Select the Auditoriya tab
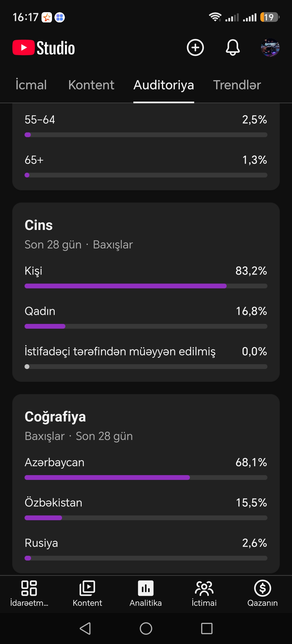292x644 pixels. tap(164, 85)
